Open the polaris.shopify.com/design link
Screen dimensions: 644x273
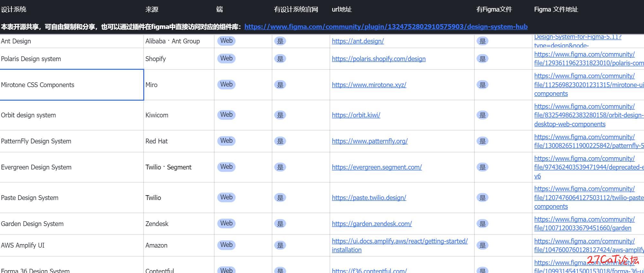coord(379,59)
